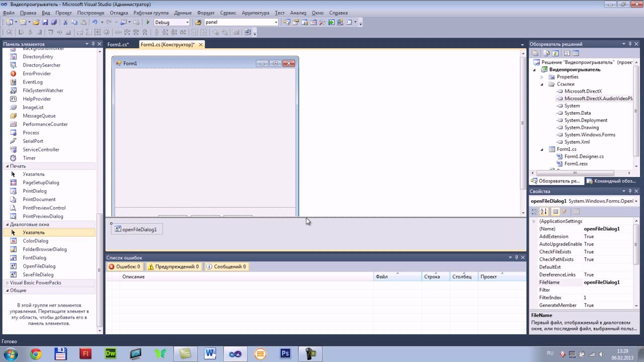Toggle auto-hide pin on Solution Explorer
Viewport: 644px width, 362px height.
tap(630, 44)
